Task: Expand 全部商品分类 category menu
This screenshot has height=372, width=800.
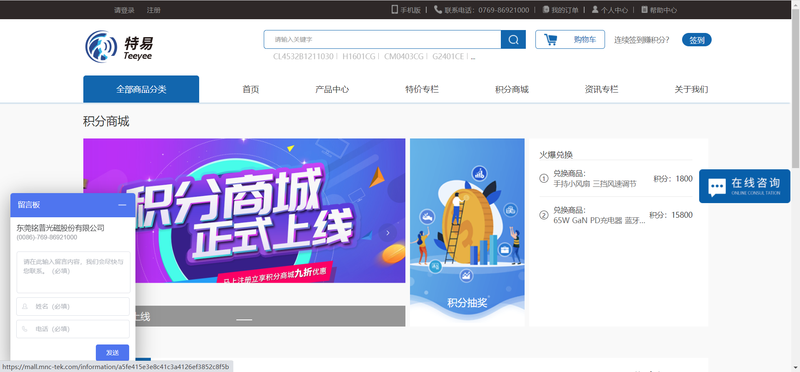Action: [x=141, y=89]
